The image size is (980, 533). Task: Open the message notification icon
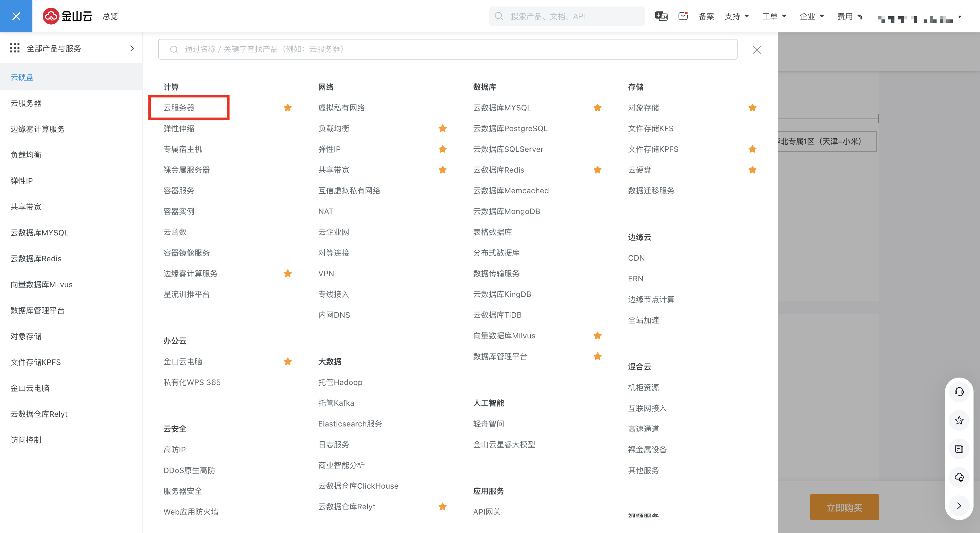coord(683,16)
